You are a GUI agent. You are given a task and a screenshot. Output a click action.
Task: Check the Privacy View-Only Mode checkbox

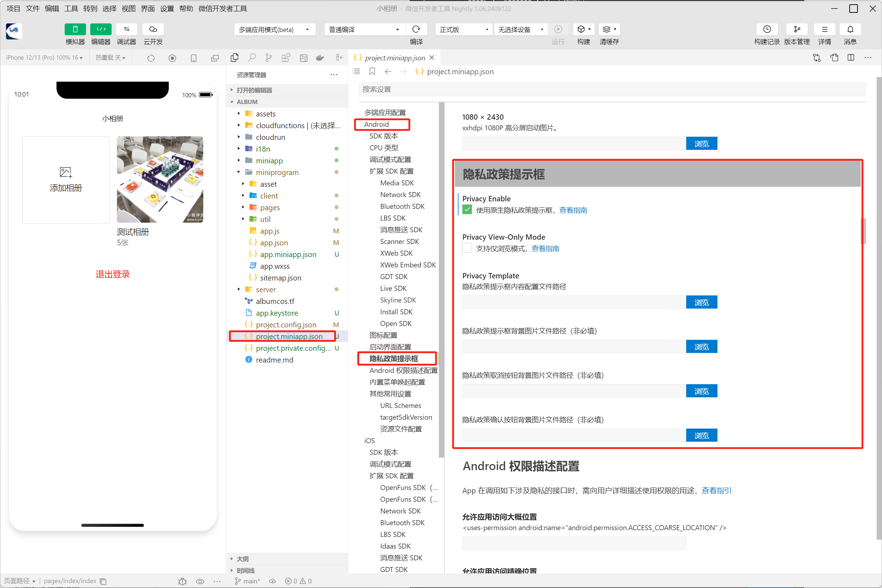tap(467, 248)
